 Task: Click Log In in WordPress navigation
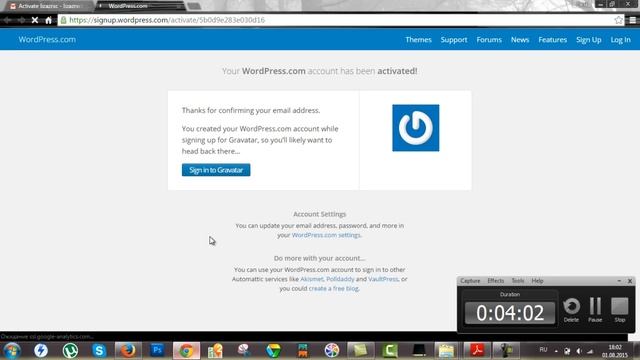tap(620, 40)
